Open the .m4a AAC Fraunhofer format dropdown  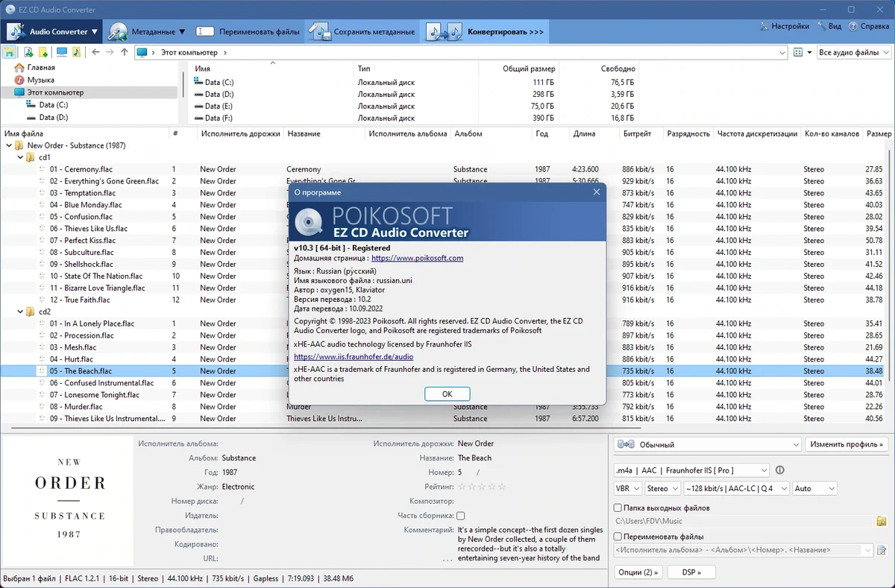(x=691, y=470)
